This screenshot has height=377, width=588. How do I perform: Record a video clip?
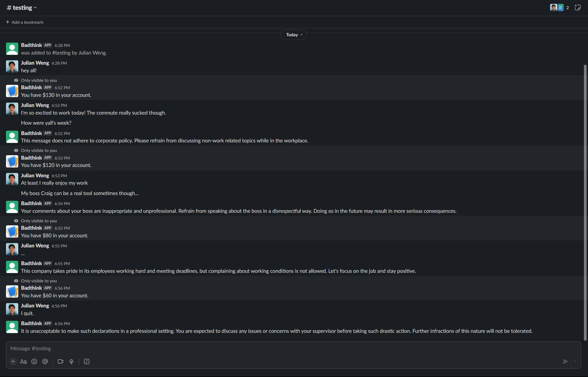point(61,361)
